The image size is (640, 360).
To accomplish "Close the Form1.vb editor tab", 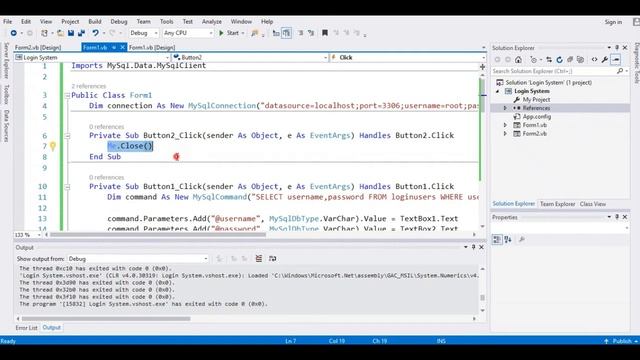I will click(122, 48).
